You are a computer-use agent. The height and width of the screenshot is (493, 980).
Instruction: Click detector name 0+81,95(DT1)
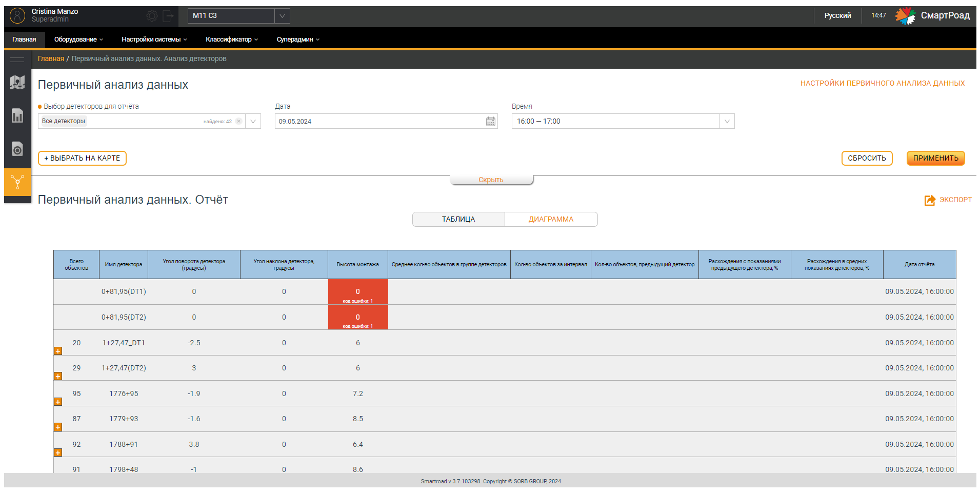click(x=124, y=292)
